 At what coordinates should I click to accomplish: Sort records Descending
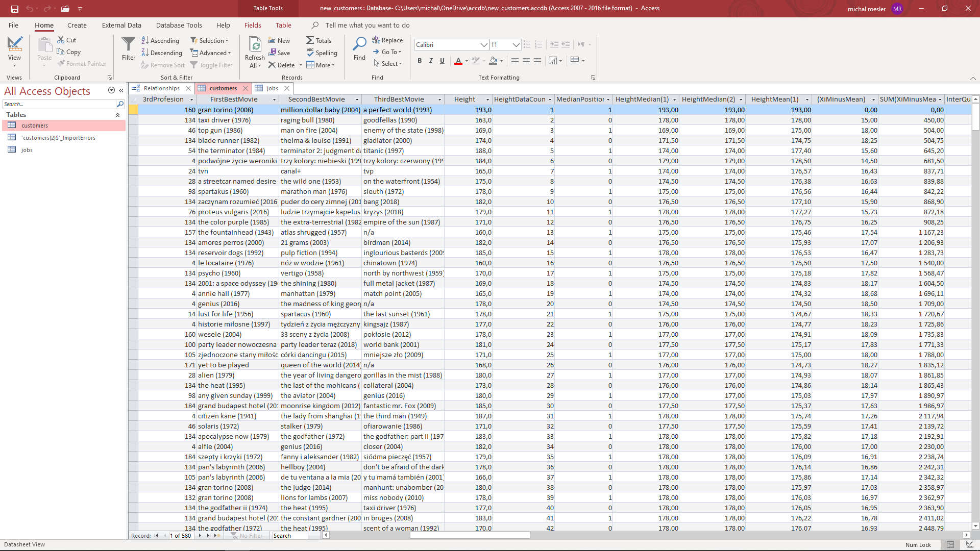tap(162, 53)
